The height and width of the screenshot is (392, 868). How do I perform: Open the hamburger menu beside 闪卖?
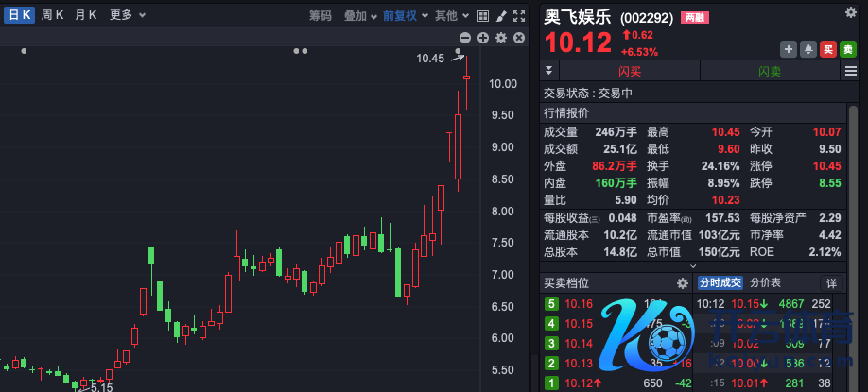pyautogui.click(x=850, y=72)
